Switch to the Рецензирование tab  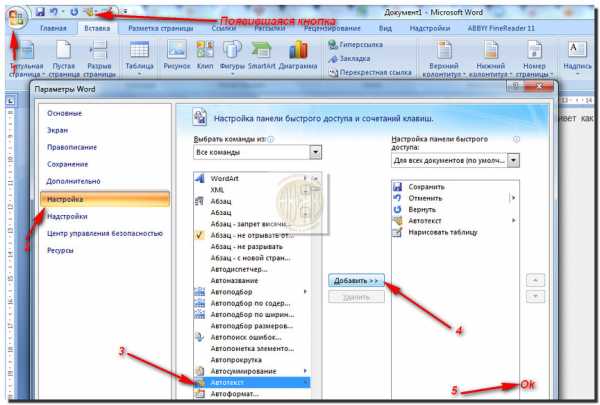click(332, 28)
